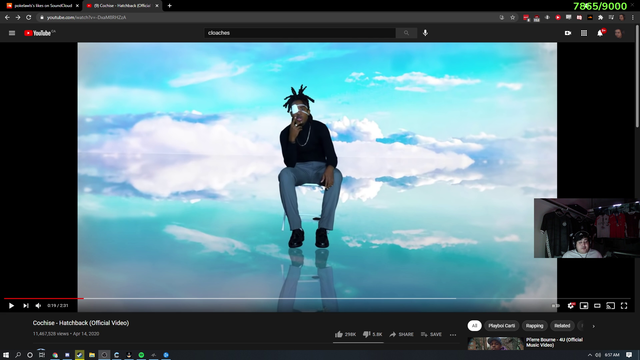Toggle the autoplay switch in player

click(x=556, y=305)
